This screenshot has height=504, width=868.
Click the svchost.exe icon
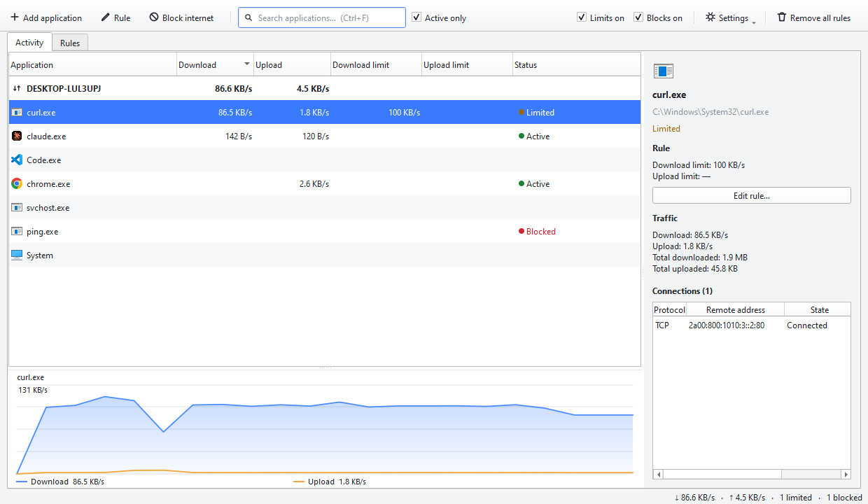click(x=17, y=208)
